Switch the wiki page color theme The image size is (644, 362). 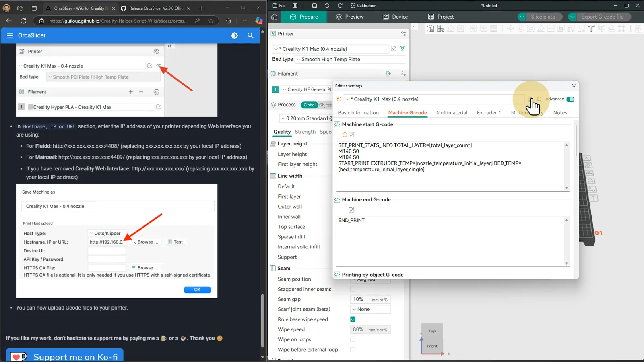point(235,35)
